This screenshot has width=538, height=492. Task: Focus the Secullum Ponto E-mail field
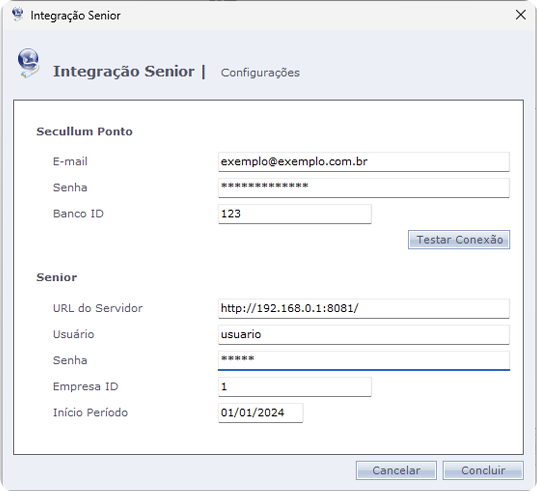[x=364, y=162]
